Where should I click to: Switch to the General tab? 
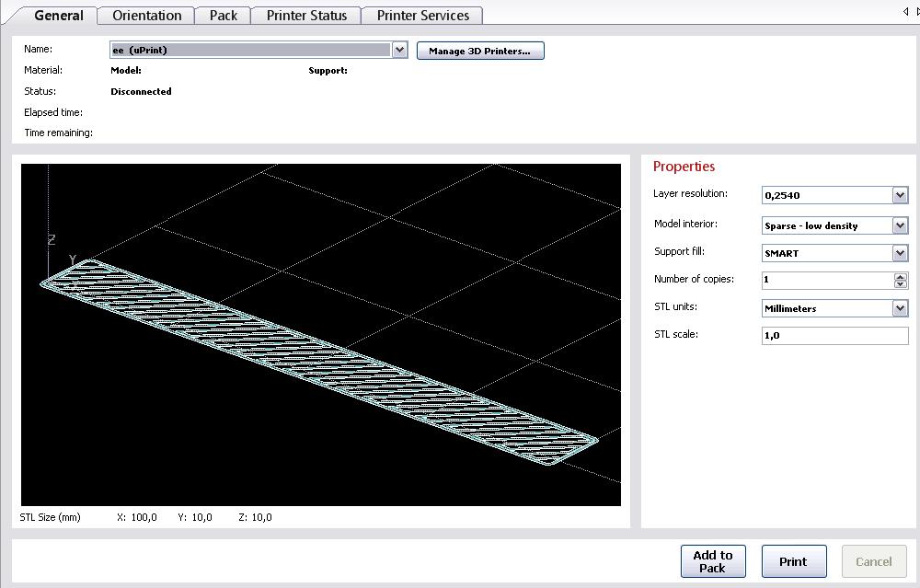[59, 16]
